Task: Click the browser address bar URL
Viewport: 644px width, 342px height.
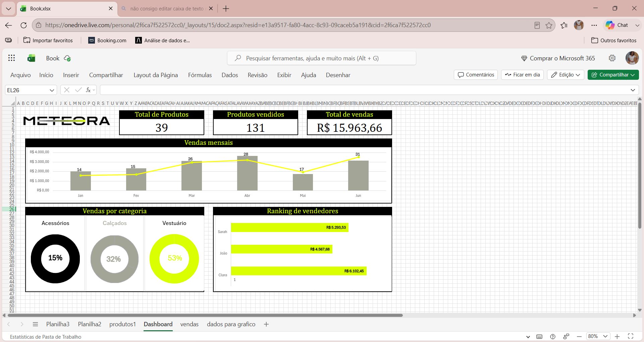Action: (x=238, y=25)
